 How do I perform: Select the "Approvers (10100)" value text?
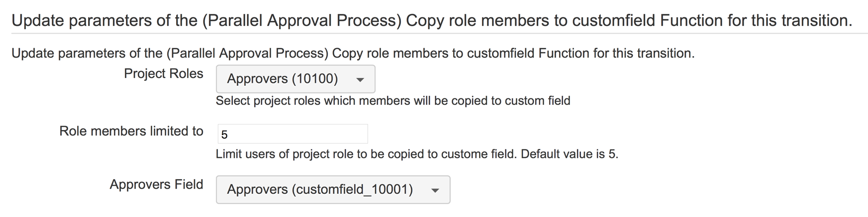[282, 79]
